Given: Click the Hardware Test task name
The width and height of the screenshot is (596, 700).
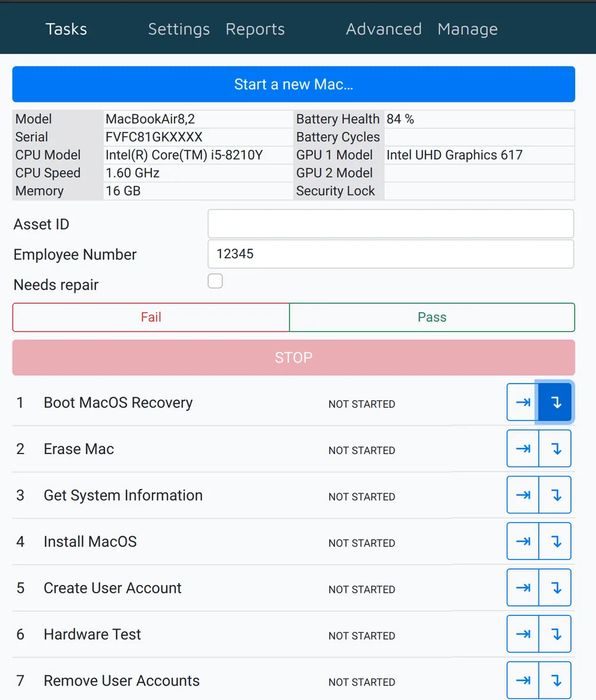Looking at the screenshot, I should tap(92, 634).
